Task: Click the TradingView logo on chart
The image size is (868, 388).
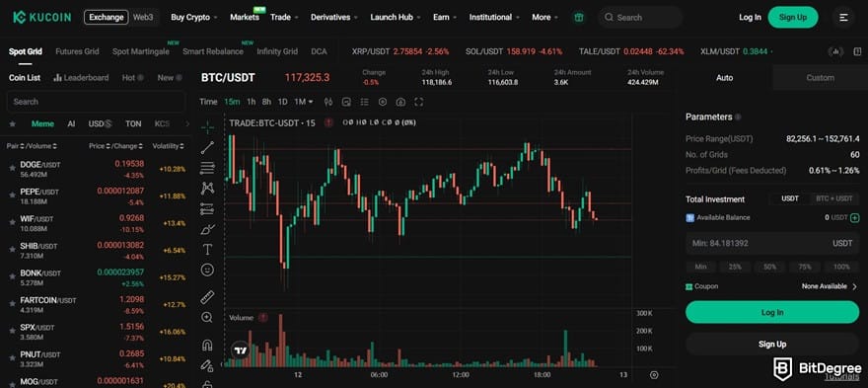Action: tap(241, 350)
